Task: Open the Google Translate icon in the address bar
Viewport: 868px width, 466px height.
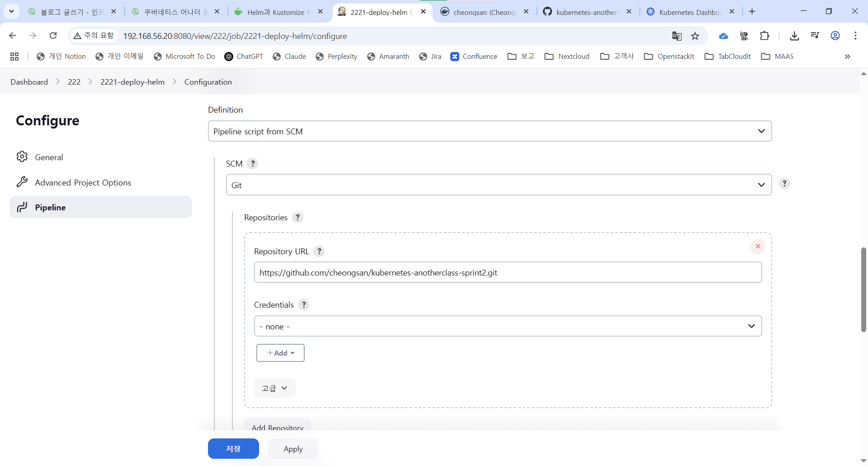Action: pos(676,36)
